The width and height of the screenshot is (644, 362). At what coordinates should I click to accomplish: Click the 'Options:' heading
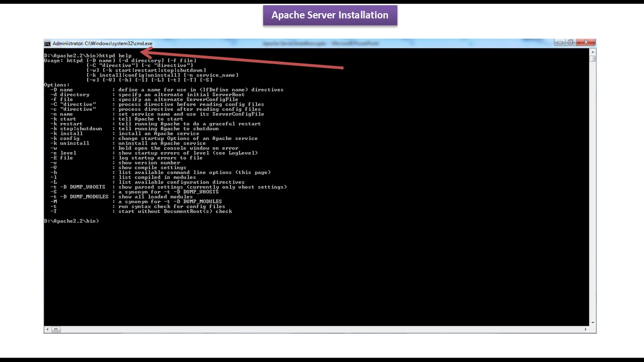(57, 85)
